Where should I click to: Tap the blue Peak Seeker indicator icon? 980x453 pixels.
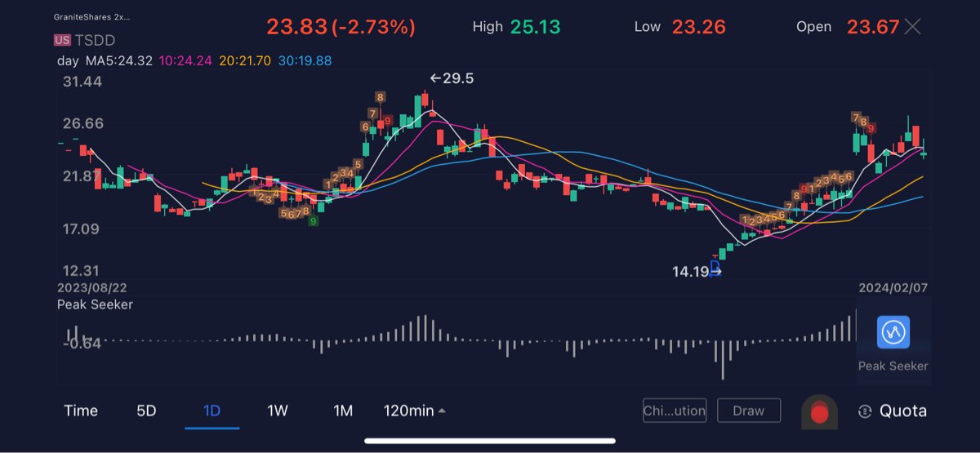pos(893,332)
